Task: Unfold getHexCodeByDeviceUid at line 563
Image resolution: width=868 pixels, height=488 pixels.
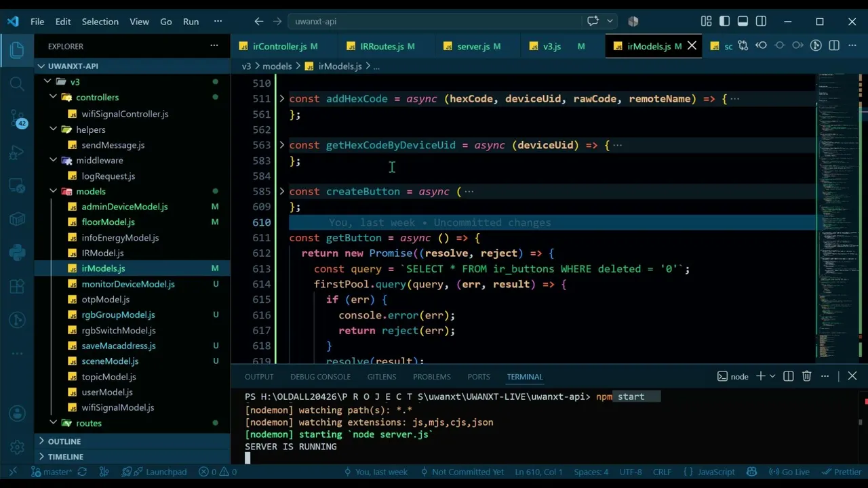Action: pyautogui.click(x=281, y=145)
